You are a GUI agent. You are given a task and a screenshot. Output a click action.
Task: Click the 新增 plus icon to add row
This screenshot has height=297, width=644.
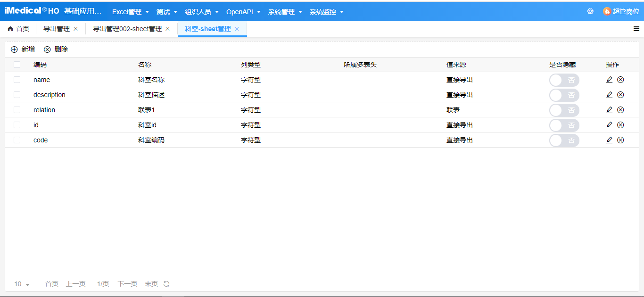click(15, 49)
